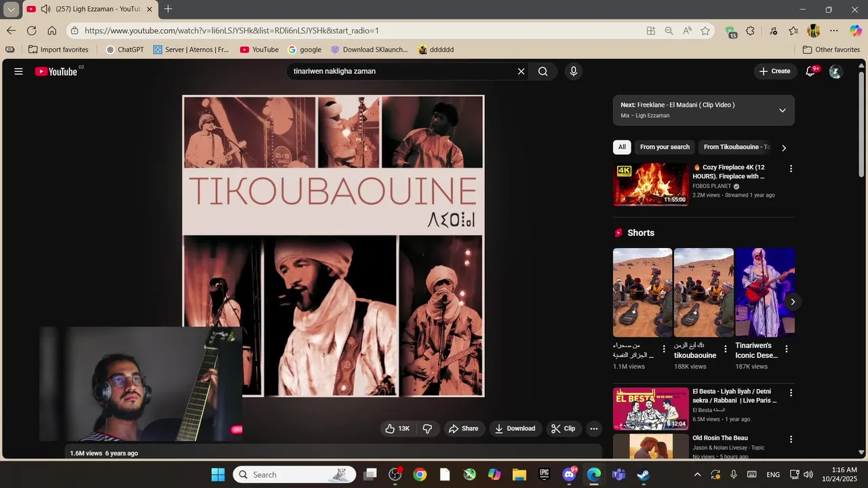Open the browser extensions puzzle icon

point(750,30)
